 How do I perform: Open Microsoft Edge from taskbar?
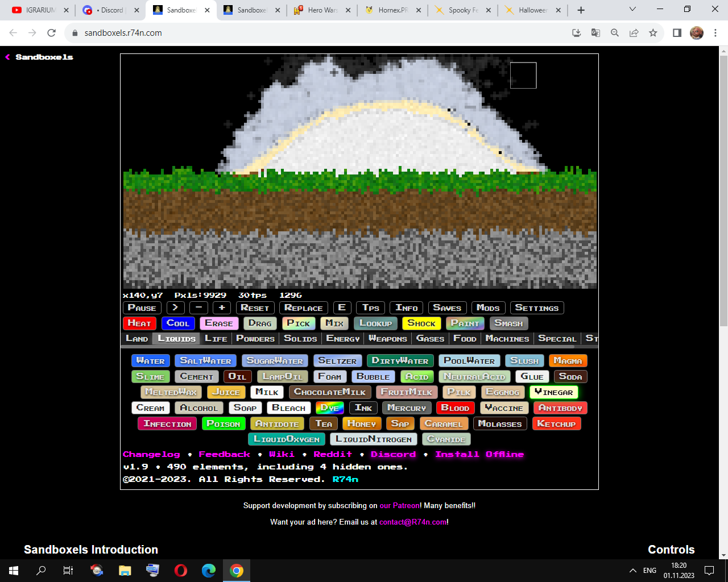click(209, 571)
